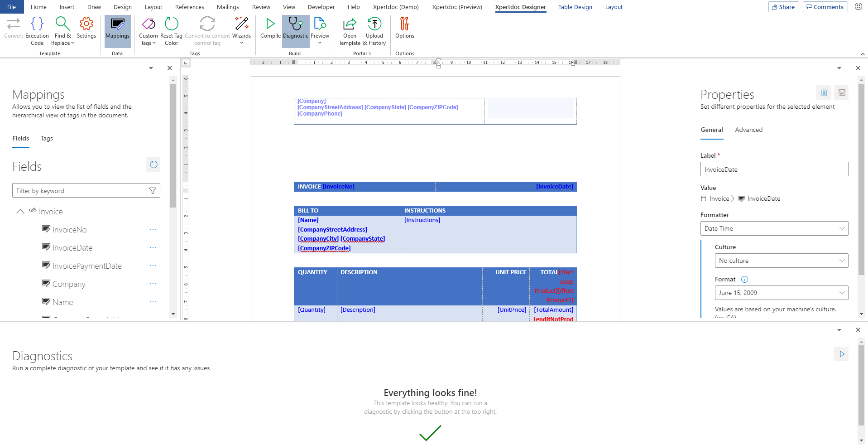The width and height of the screenshot is (868, 445).
Task: Click the Label input field
Action: click(774, 169)
